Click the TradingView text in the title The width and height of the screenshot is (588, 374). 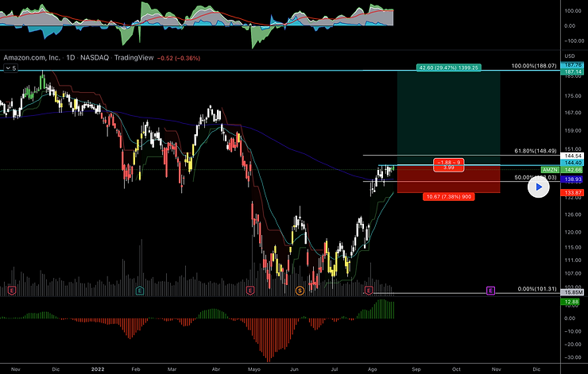[x=133, y=58]
